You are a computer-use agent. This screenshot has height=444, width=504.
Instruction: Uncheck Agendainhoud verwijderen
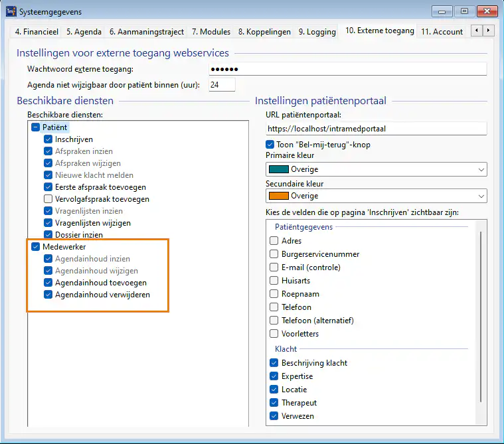[x=48, y=295]
